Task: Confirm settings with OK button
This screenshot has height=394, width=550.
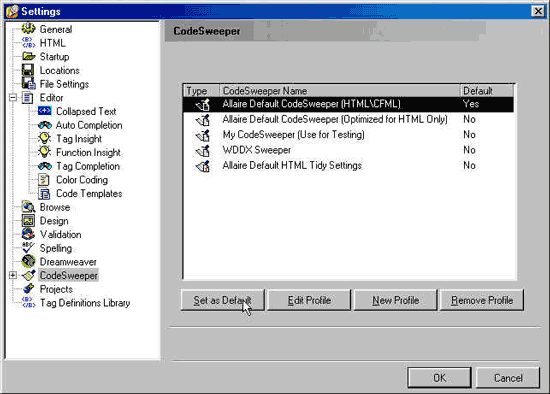Action: [439, 378]
